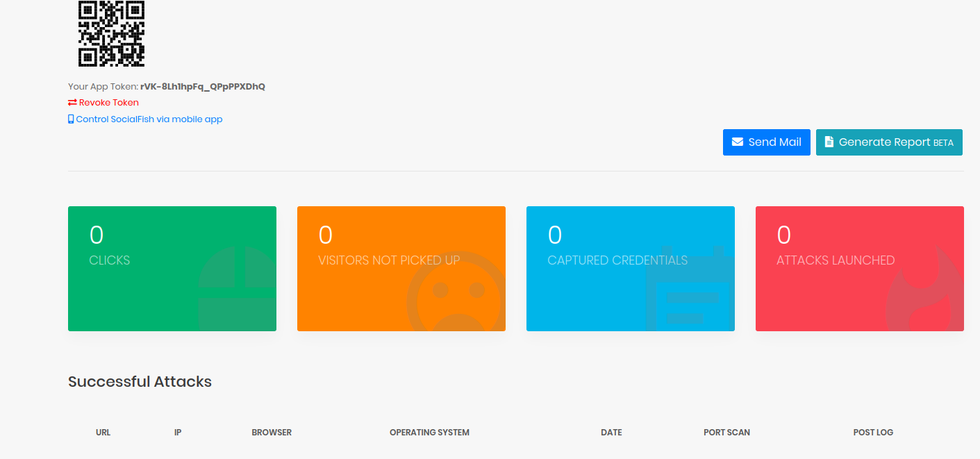
Task: Click the sad face icon in orange card
Action: pyautogui.click(x=455, y=292)
